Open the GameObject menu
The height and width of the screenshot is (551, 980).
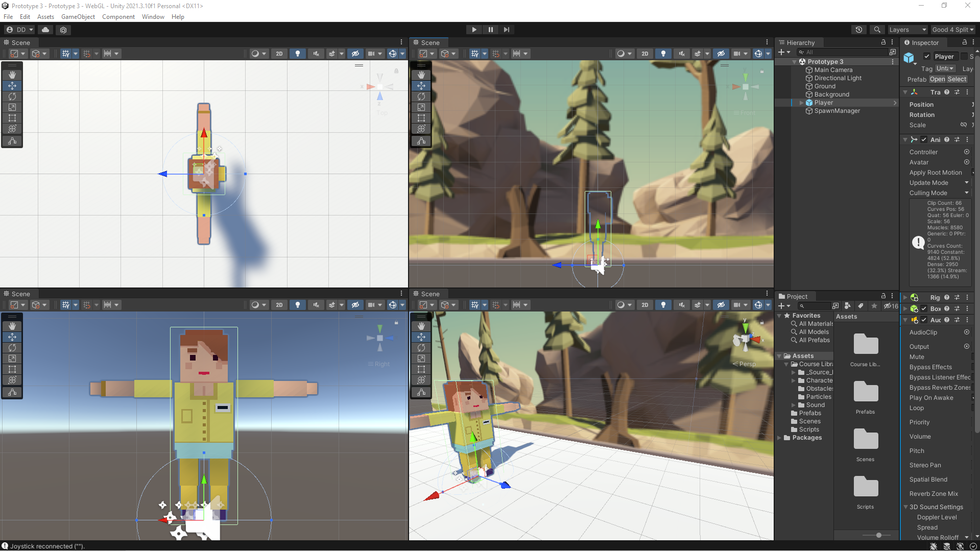pyautogui.click(x=78, y=17)
